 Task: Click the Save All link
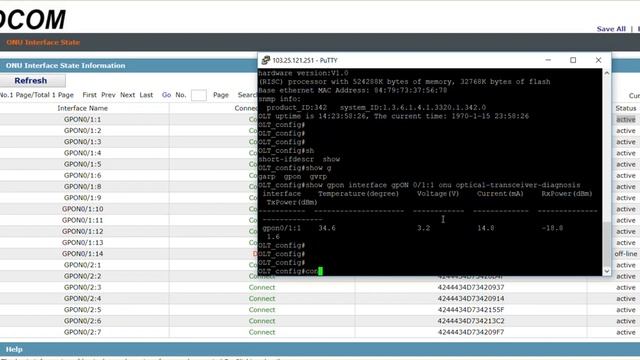tap(611, 29)
